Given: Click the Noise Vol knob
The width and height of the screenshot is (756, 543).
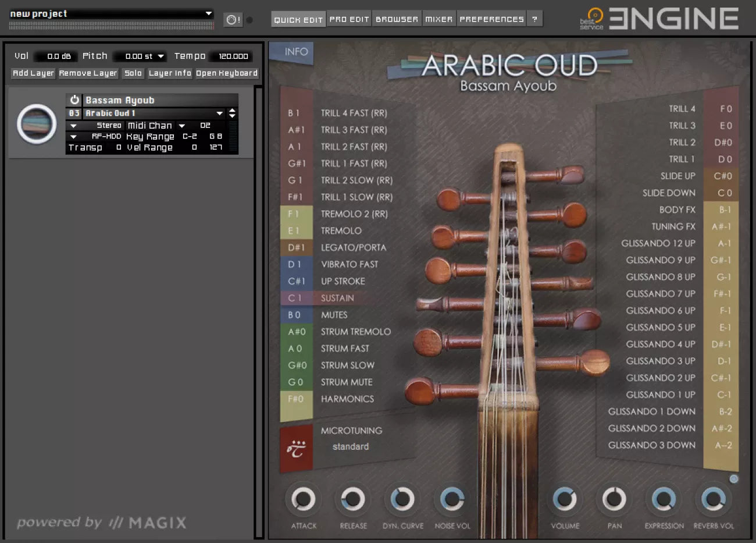Looking at the screenshot, I should click(x=452, y=499).
